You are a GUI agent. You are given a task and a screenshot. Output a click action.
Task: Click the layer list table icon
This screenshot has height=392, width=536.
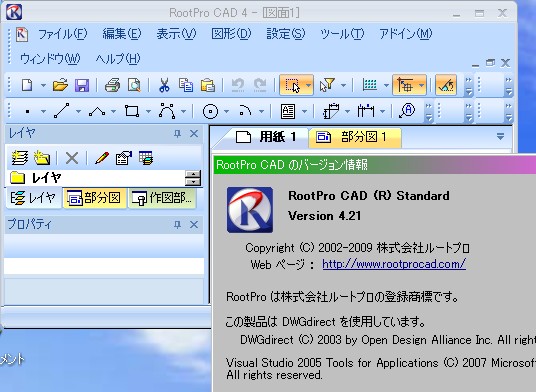pos(146,158)
